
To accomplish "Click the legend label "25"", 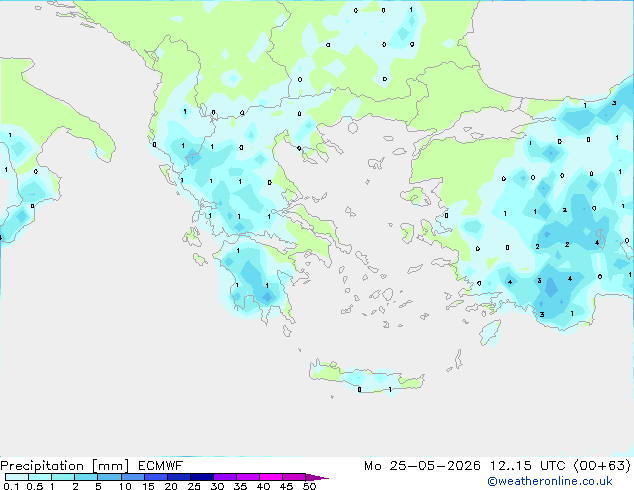I will tap(194, 486).
